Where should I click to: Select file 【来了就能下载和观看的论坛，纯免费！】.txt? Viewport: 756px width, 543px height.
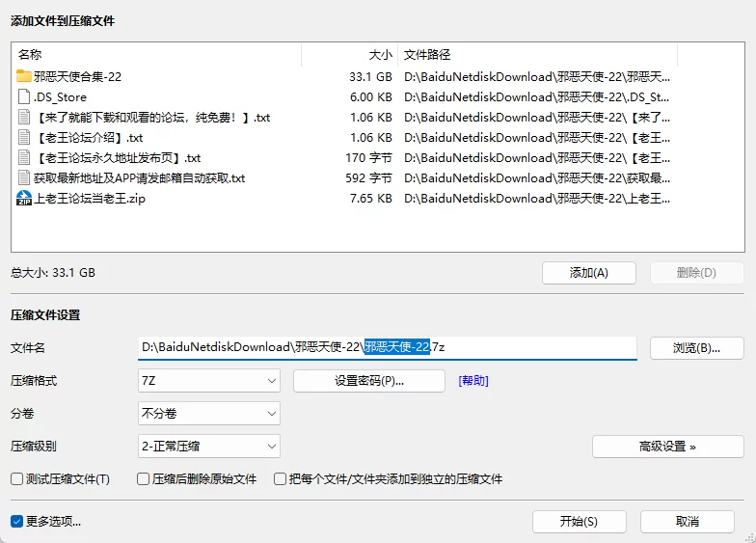(x=152, y=118)
